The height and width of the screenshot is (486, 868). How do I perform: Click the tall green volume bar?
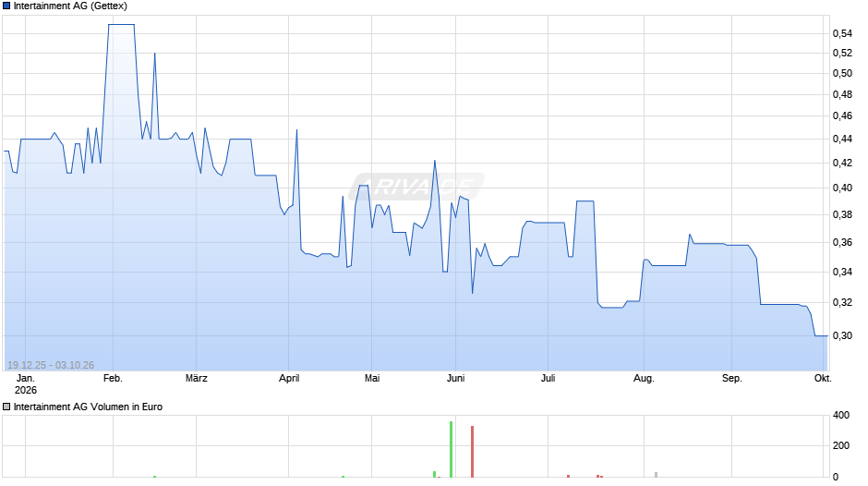(452, 449)
